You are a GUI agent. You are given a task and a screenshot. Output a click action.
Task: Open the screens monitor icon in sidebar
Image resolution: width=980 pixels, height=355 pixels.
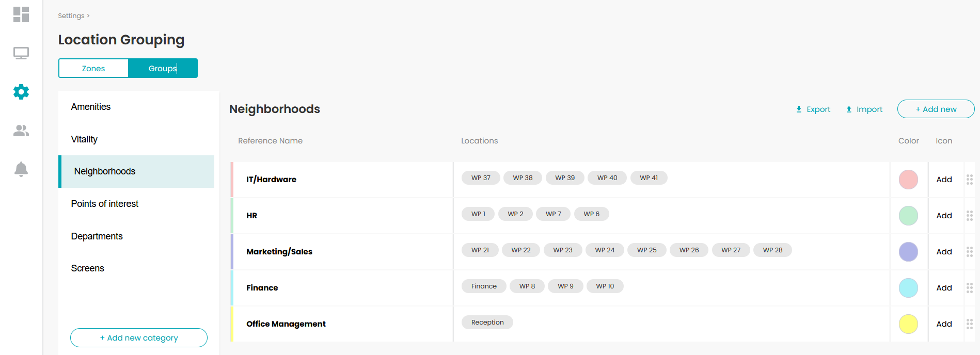(21, 53)
